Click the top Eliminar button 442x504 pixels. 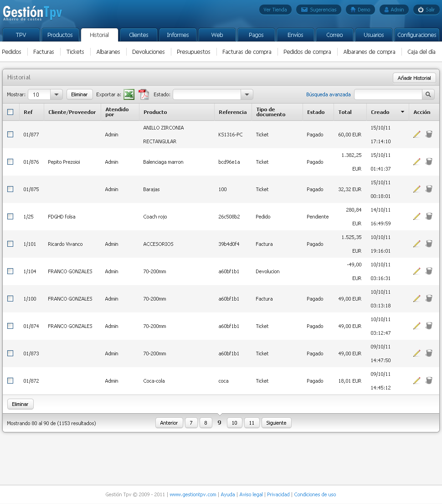tap(79, 94)
